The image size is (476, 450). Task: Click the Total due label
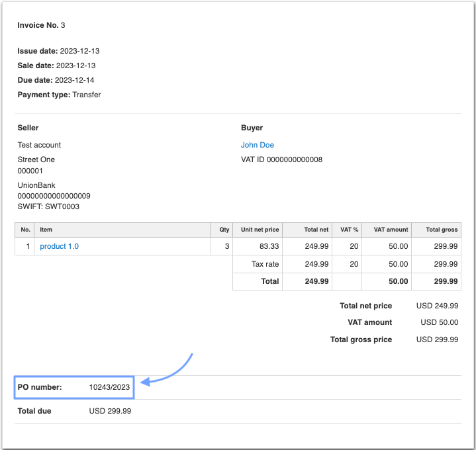(34, 411)
